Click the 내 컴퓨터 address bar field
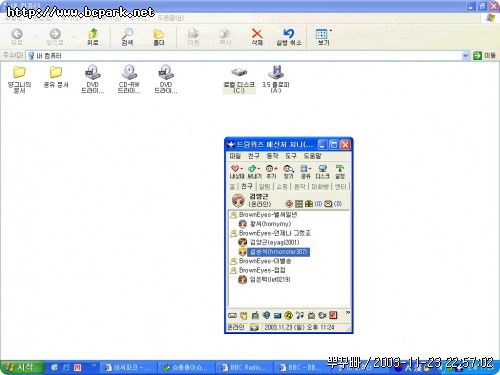The image size is (500, 375). pos(248,56)
